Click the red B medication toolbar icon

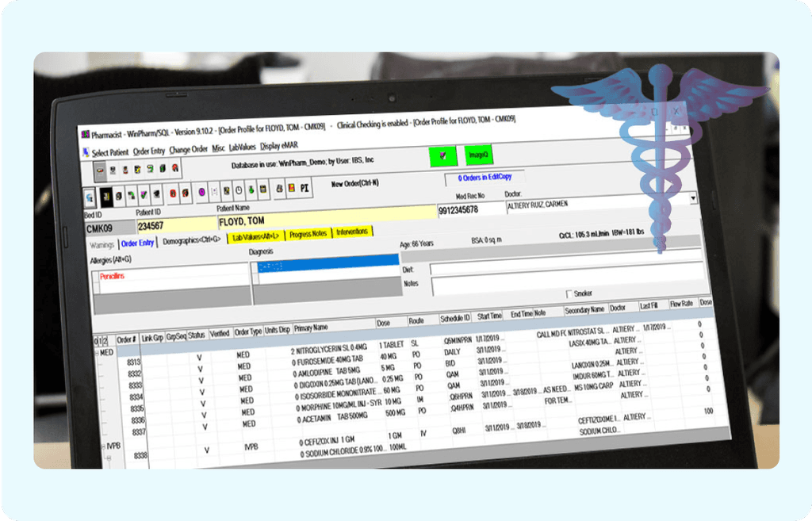pos(171,191)
